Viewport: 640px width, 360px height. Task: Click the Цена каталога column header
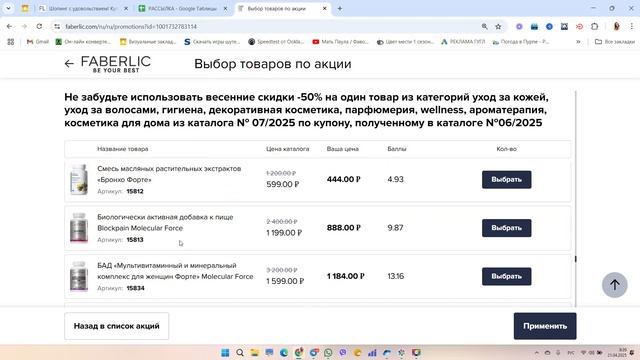pyautogui.click(x=288, y=149)
